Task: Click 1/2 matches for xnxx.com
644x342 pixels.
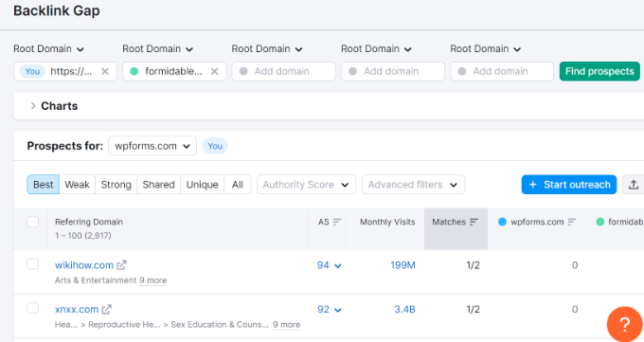Action: pos(473,309)
